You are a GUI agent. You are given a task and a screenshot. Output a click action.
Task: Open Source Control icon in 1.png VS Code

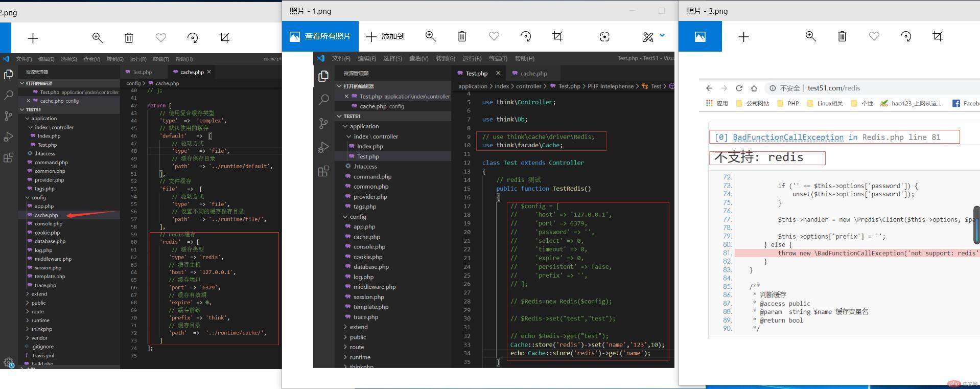[323, 123]
